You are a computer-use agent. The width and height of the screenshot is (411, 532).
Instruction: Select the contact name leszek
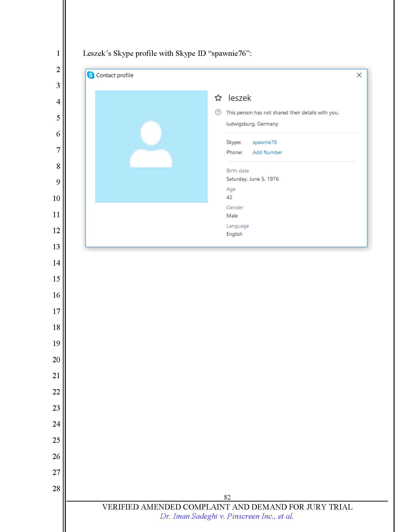pos(240,98)
